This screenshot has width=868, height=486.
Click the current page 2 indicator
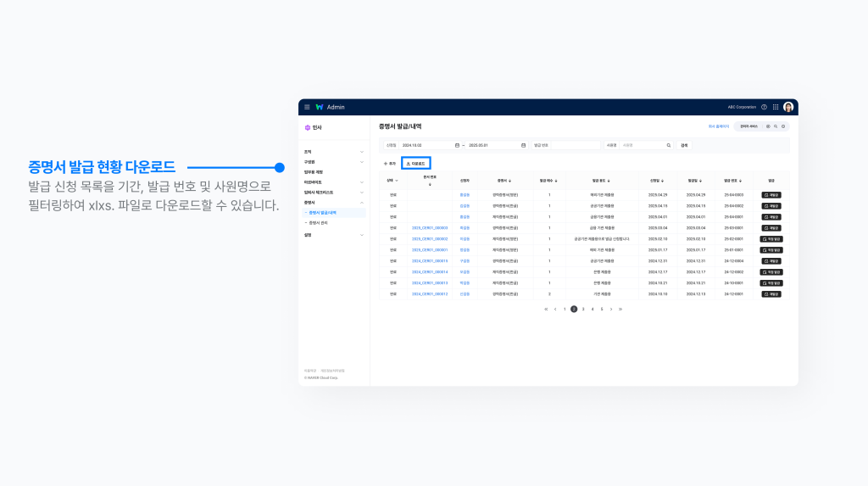[574, 310]
